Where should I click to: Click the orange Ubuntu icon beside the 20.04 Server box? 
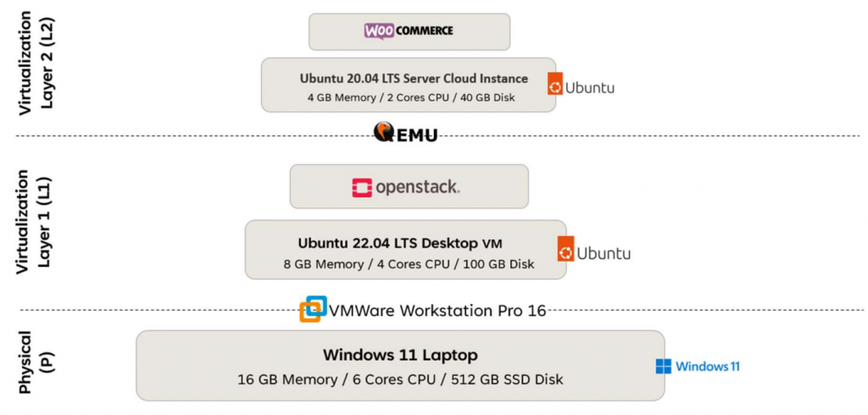[x=555, y=85]
